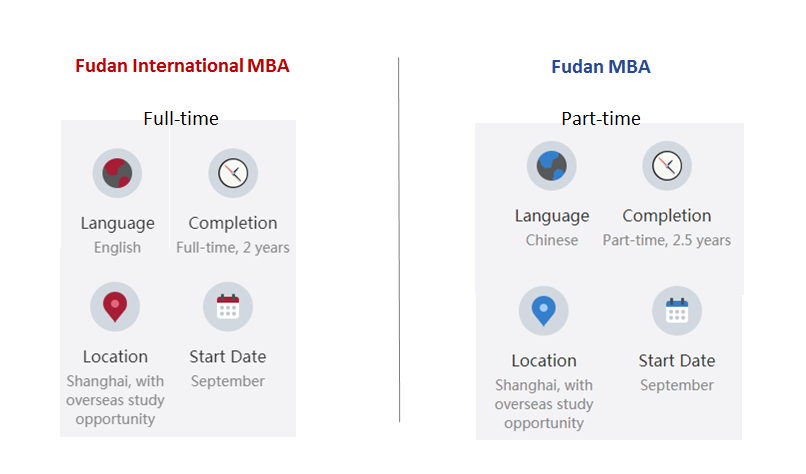This screenshot has height=474, width=806.
Task: Click the Completion label under Part-time
Action: point(667,216)
